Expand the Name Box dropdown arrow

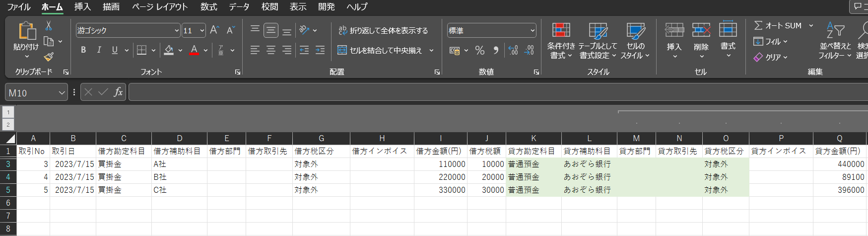click(x=62, y=93)
